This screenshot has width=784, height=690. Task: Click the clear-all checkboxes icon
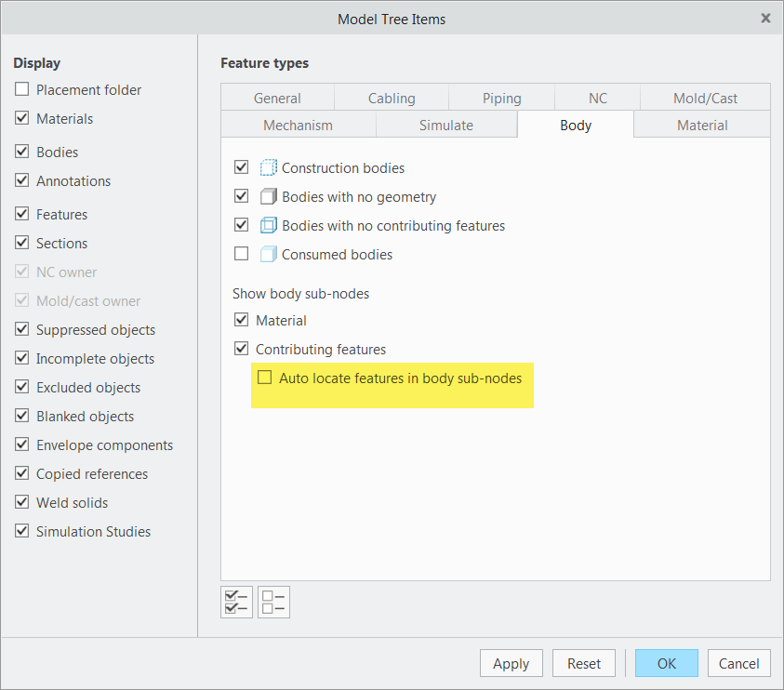point(273,602)
